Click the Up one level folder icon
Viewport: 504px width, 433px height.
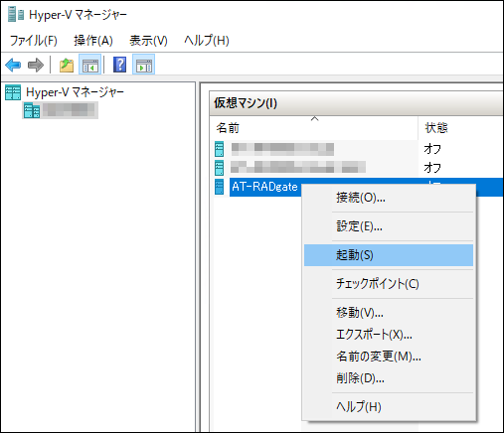click(67, 65)
